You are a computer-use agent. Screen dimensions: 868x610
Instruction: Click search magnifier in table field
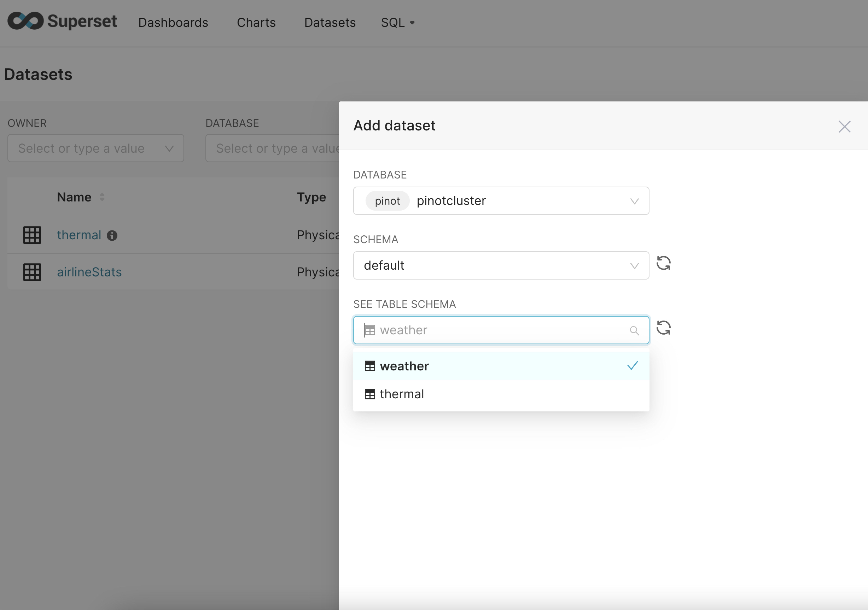(634, 331)
